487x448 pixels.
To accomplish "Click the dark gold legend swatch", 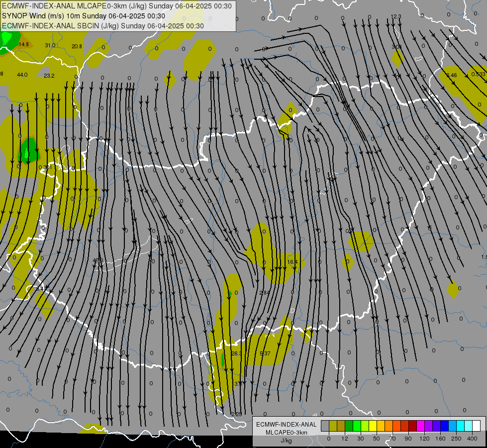I will (341, 426).
